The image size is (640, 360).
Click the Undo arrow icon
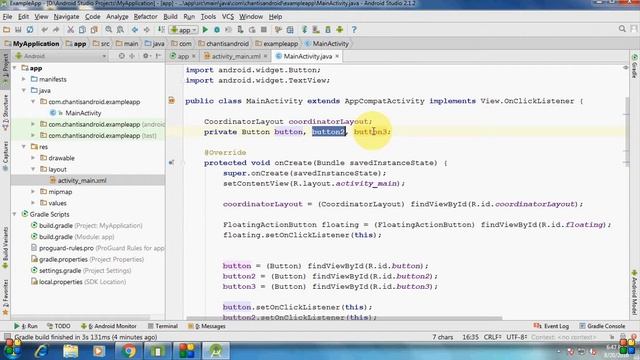click(44, 29)
